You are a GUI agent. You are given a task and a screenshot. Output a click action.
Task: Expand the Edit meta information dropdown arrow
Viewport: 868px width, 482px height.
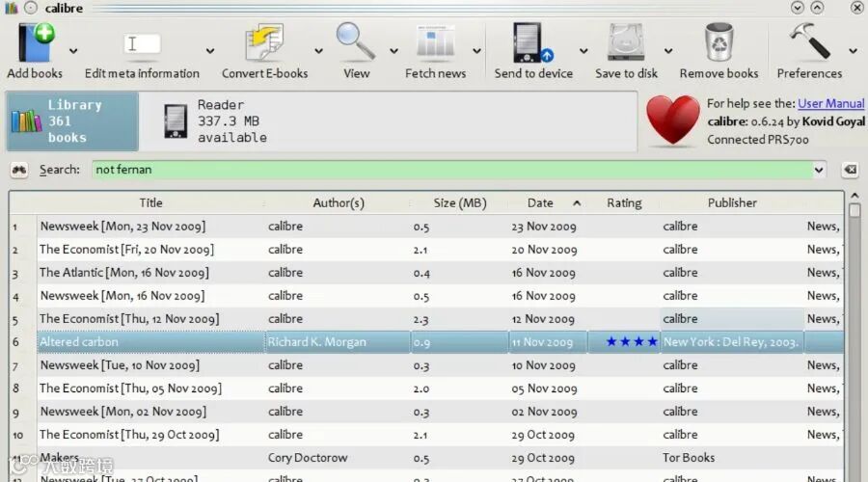tap(210, 51)
